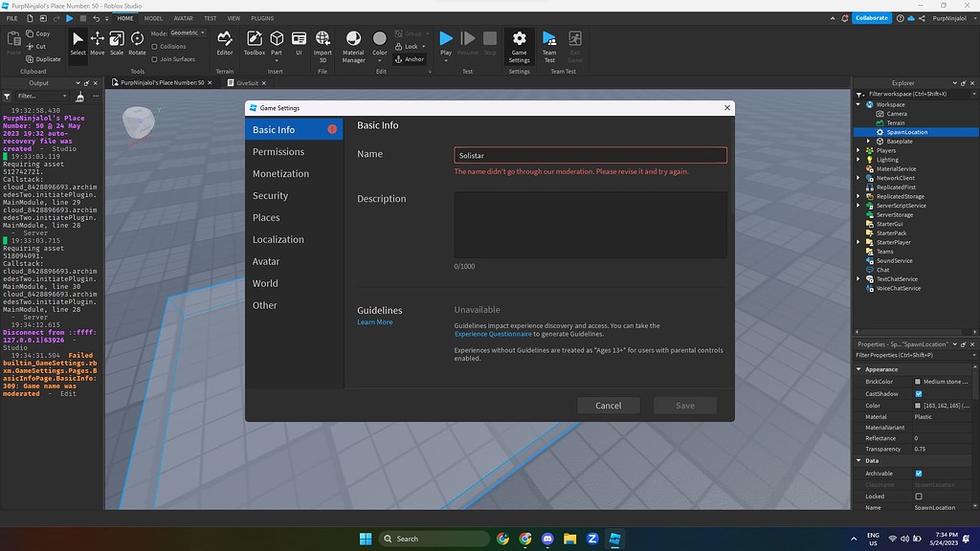Click the Cancel button
The image size is (980, 551).
pyautogui.click(x=609, y=405)
